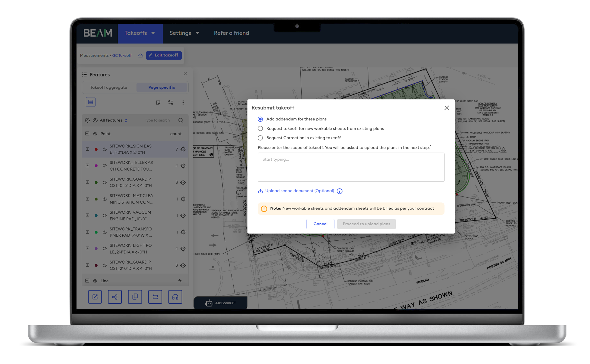The height and width of the screenshot is (364, 590).
Task: Click the cloud sync icon next to GC Takeoff
Action: (x=140, y=55)
